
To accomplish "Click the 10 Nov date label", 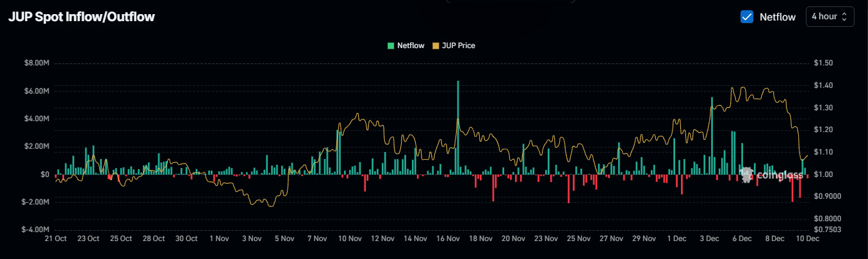I will coord(350,238).
